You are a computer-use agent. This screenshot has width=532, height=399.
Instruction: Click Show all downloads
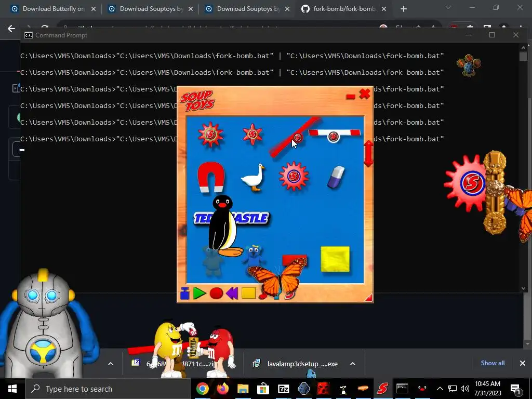click(x=493, y=363)
